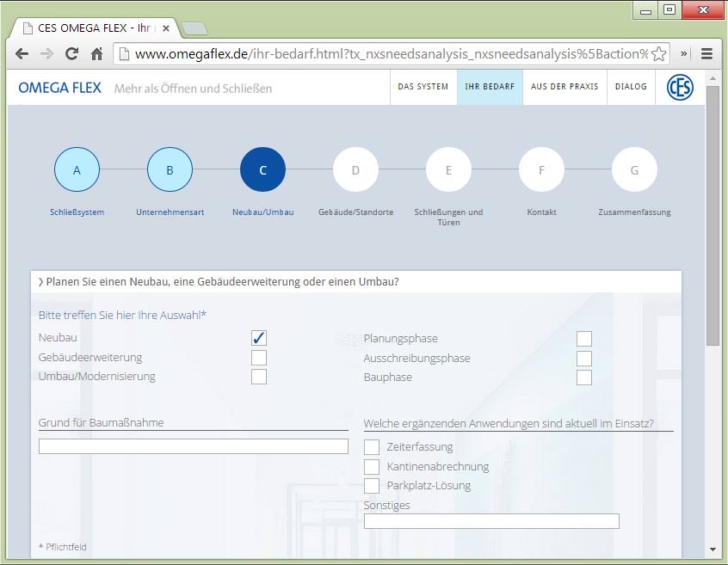728x565 pixels.
Task: Enable the Parkplatz-Lösung option
Action: [x=372, y=486]
